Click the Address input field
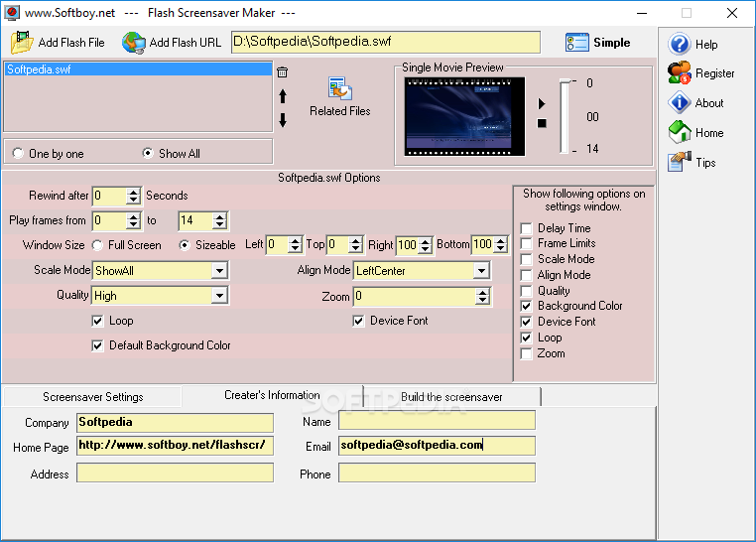Screen dimensions: 756x542 [x=175, y=473]
